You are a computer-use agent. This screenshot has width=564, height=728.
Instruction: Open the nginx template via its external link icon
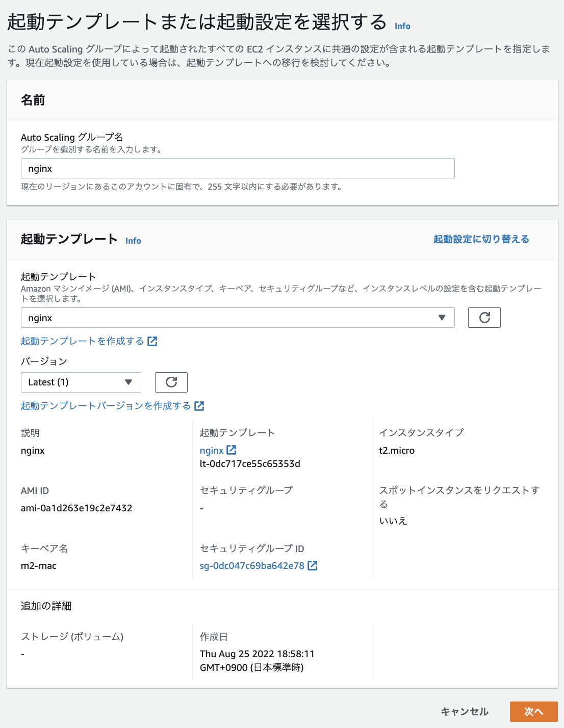(232, 450)
